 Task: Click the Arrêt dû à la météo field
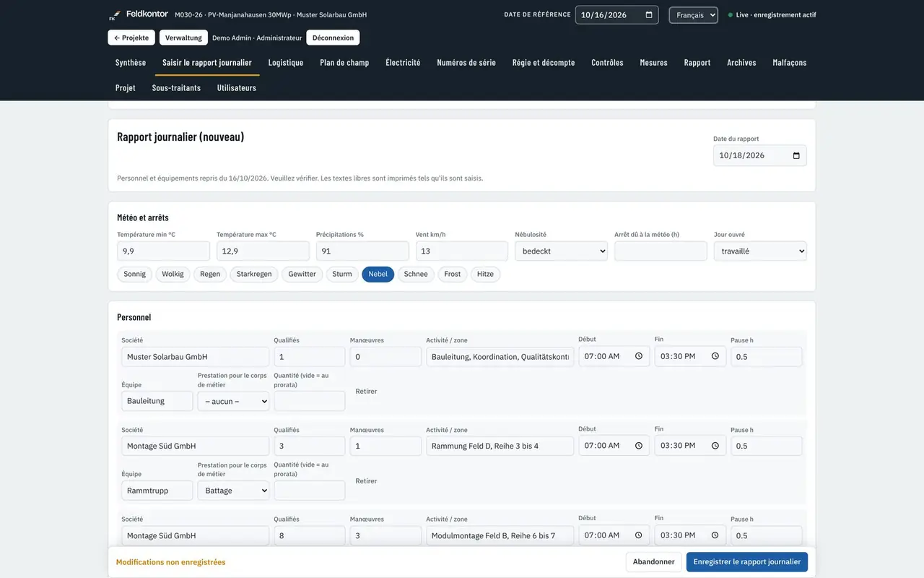661,251
